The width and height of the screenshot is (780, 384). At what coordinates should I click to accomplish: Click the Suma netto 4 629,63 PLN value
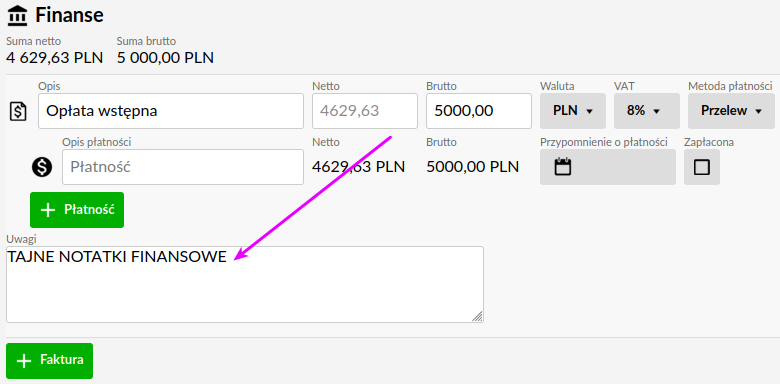tap(54, 58)
